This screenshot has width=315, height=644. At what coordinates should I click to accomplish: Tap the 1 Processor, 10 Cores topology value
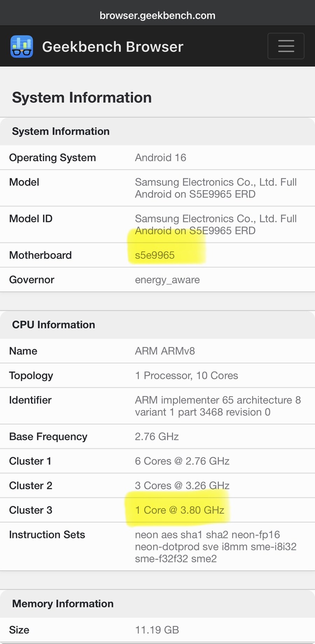click(186, 375)
